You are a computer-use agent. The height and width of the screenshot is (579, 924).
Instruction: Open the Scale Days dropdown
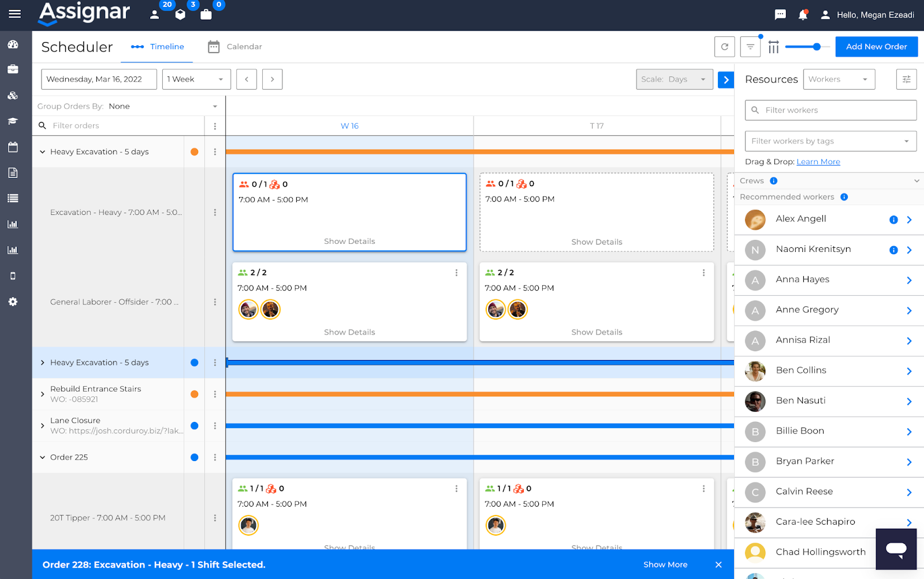(x=674, y=79)
